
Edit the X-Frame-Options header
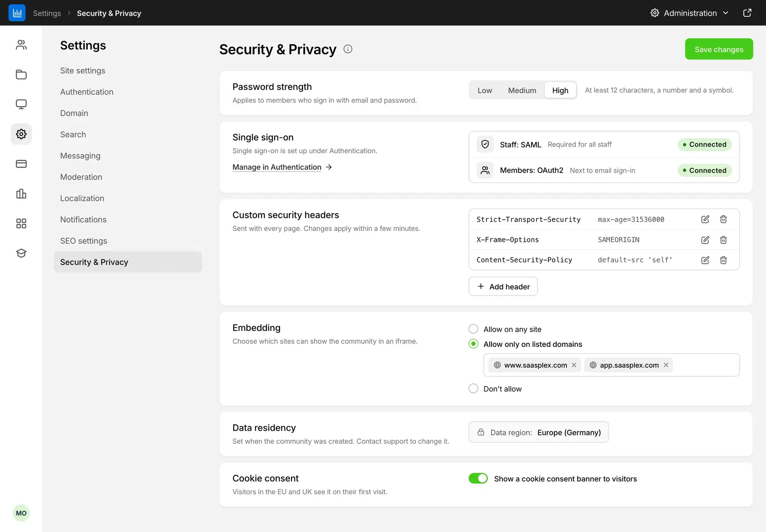tap(705, 240)
